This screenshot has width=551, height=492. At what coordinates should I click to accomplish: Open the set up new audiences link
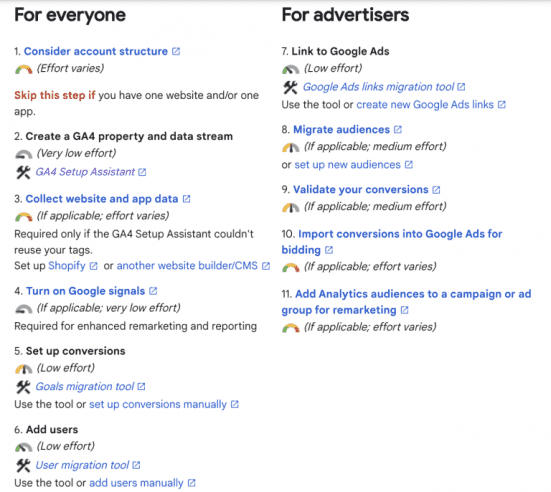click(x=348, y=165)
